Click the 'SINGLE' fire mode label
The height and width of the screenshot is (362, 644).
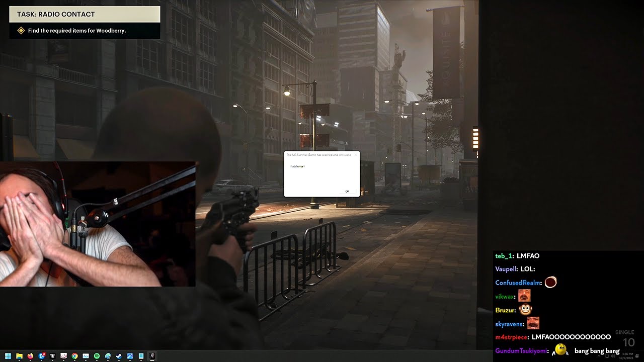coord(625,332)
